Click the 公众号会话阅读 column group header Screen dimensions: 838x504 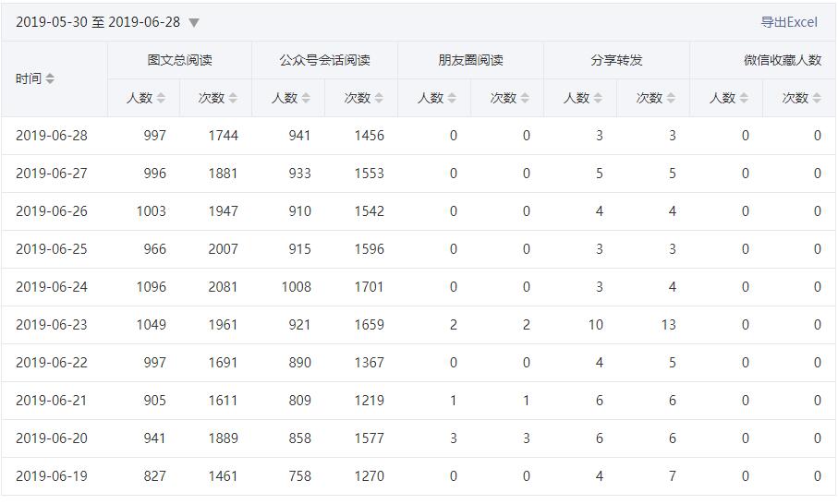click(x=324, y=60)
